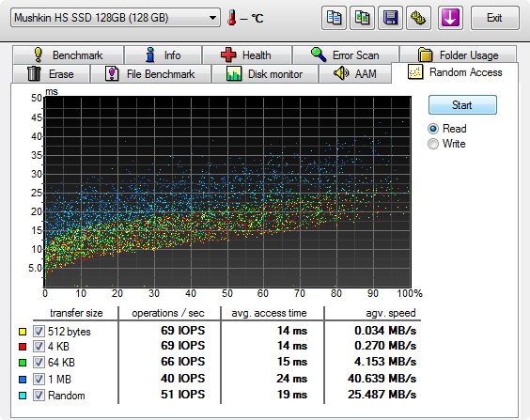Go to the Disk monitor tab
Screen dimensions: 530x420
click(x=265, y=73)
